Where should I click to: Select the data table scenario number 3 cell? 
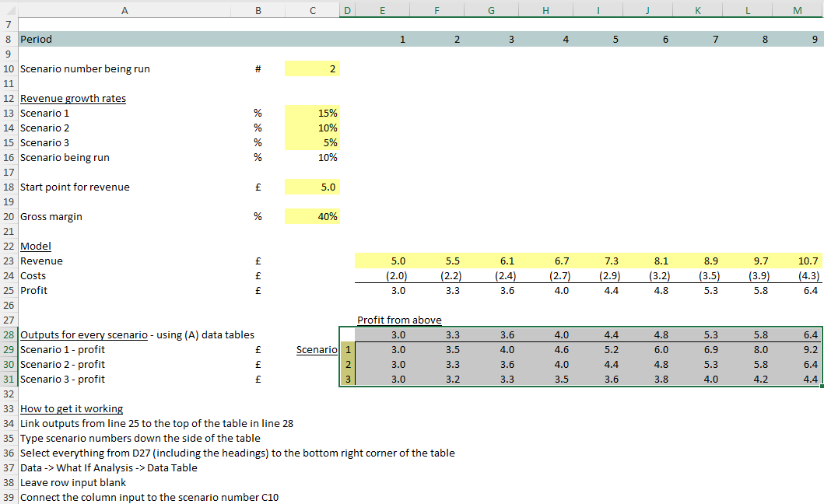click(x=348, y=380)
